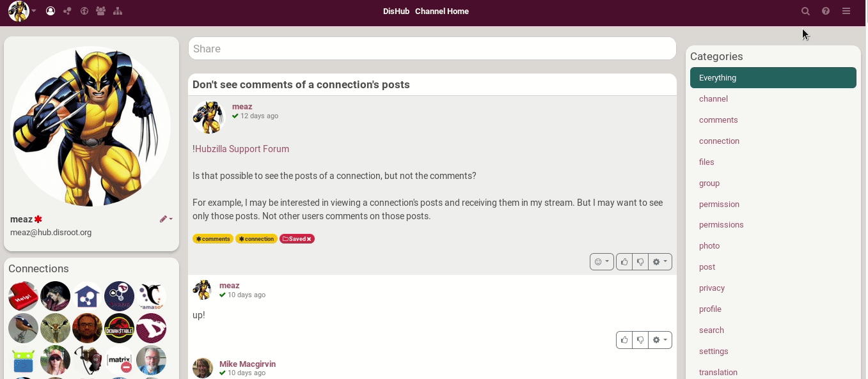Image resolution: width=868 pixels, height=379 pixels.
Task: Expand the emoji reaction dropdown on post
Action: click(601, 261)
